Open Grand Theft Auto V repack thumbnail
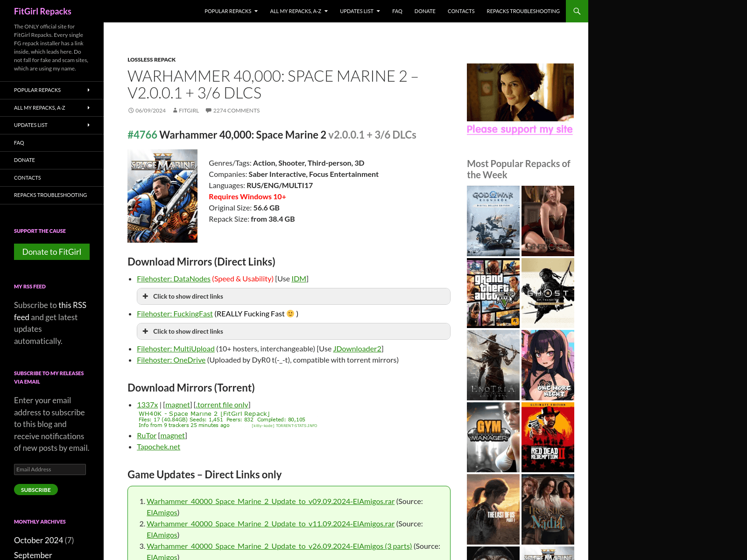This screenshot has width=747, height=560. (x=493, y=293)
